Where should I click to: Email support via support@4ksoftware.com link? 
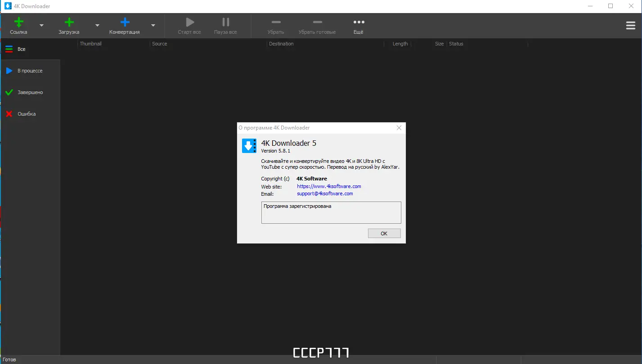click(x=324, y=193)
